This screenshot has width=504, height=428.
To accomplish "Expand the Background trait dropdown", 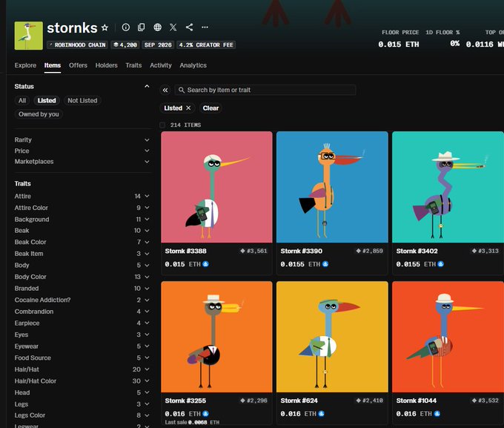I will [82, 220].
